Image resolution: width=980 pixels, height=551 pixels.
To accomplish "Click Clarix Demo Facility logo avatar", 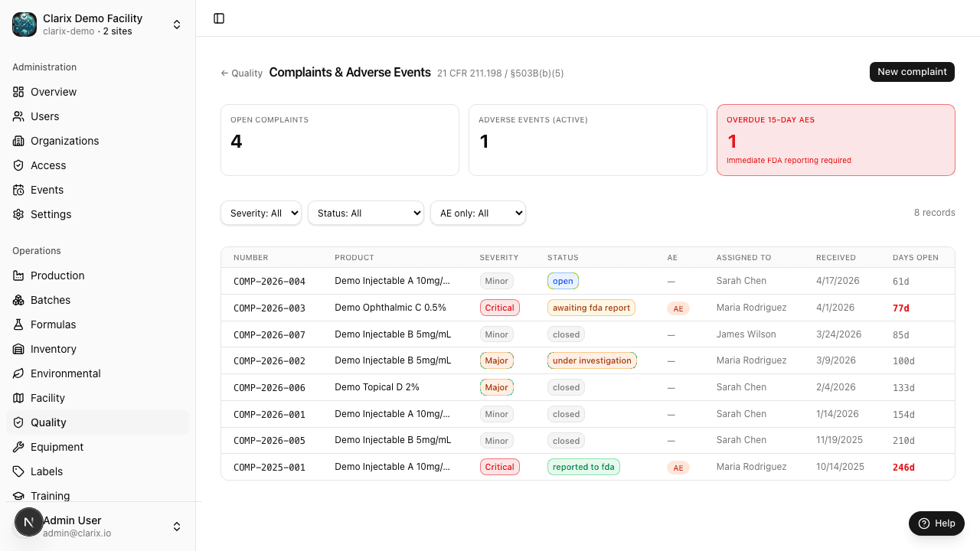I will [24, 24].
